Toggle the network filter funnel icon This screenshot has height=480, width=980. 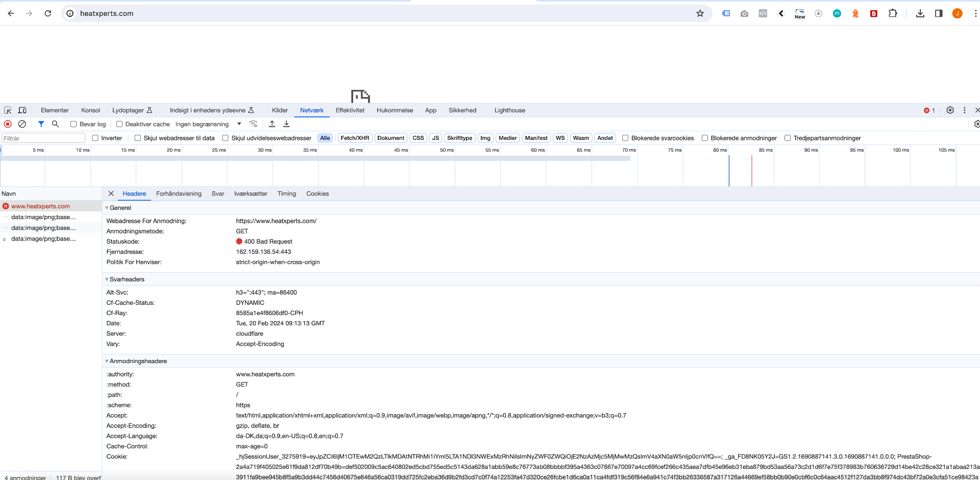[x=41, y=124]
